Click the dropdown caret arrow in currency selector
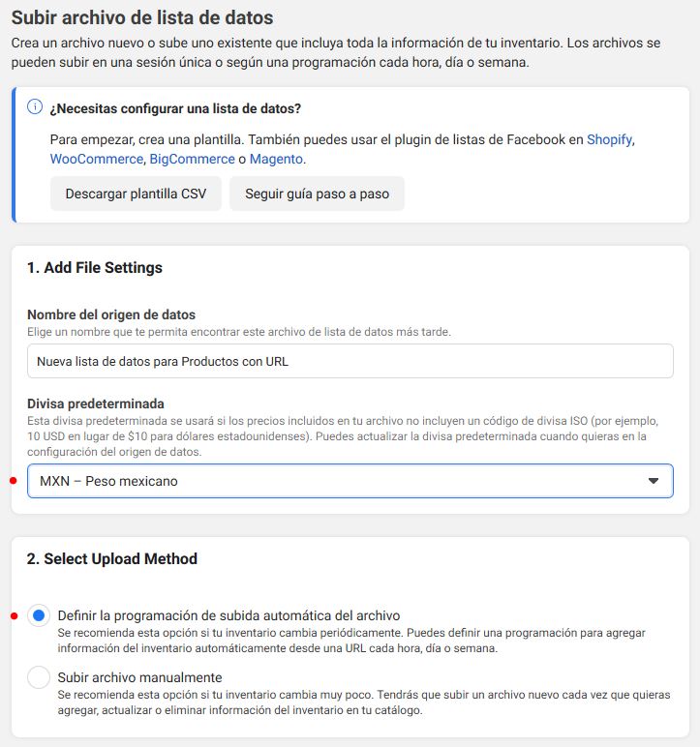700x747 pixels. click(654, 481)
